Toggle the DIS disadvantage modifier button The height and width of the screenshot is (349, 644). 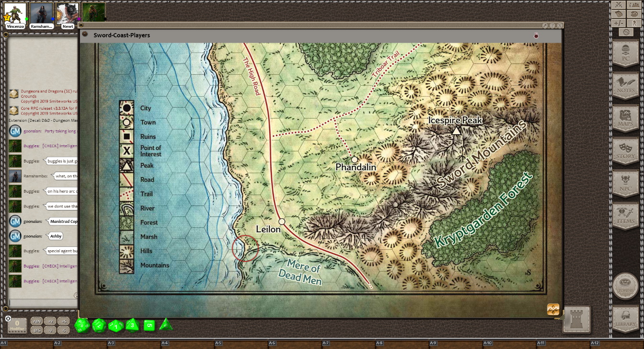coord(36,330)
